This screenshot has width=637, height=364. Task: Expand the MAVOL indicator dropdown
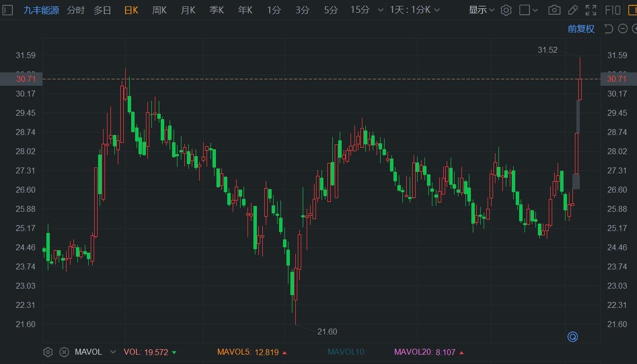click(113, 352)
